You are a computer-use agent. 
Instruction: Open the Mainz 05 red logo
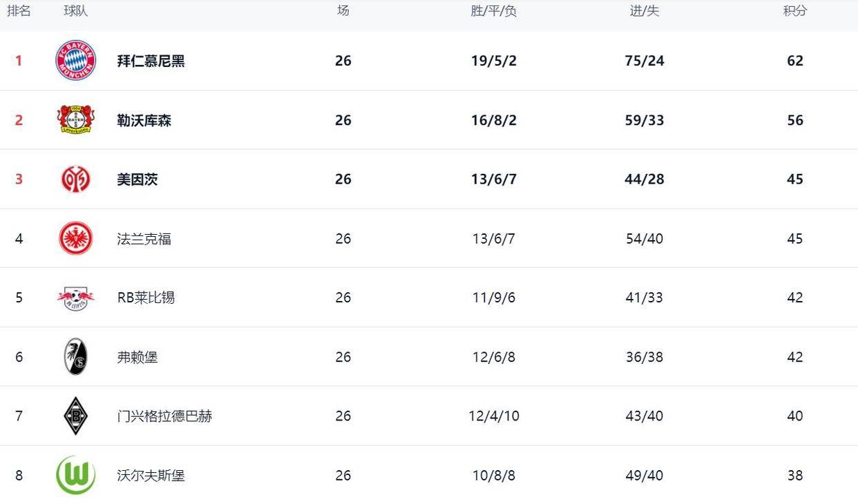pyautogui.click(x=75, y=180)
